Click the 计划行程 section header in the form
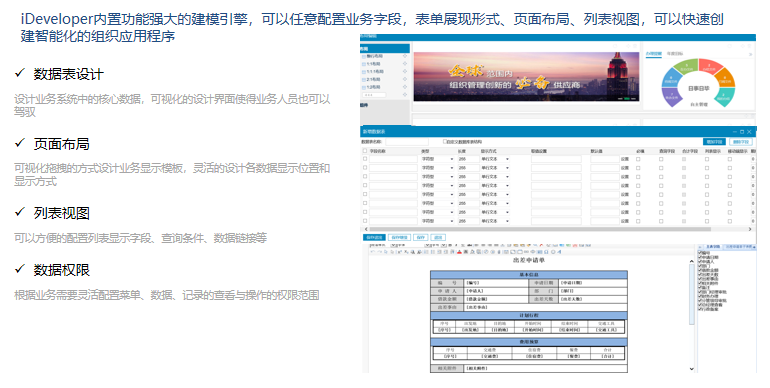The width and height of the screenshot is (770, 388). 529,315
